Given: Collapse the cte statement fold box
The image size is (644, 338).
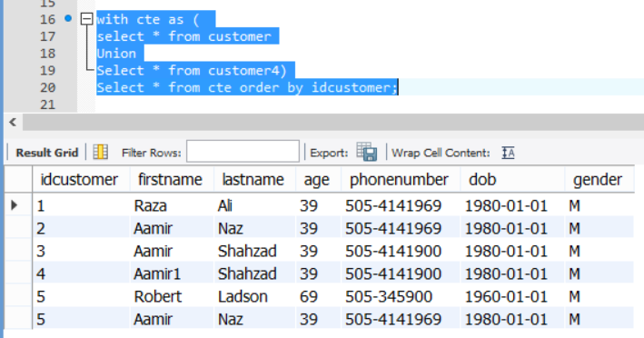Looking at the screenshot, I should point(86,19).
